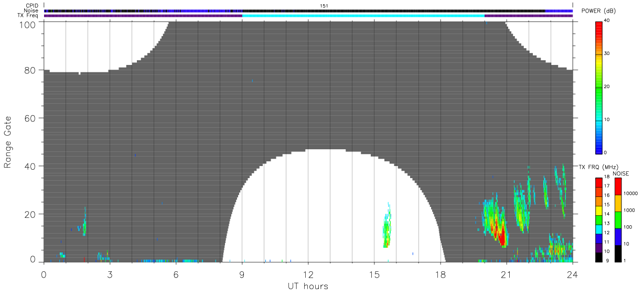This screenshot has height=297, width=644.
Task: Pick the cyan block in TX FRQ legend
Action: (598, 230)
